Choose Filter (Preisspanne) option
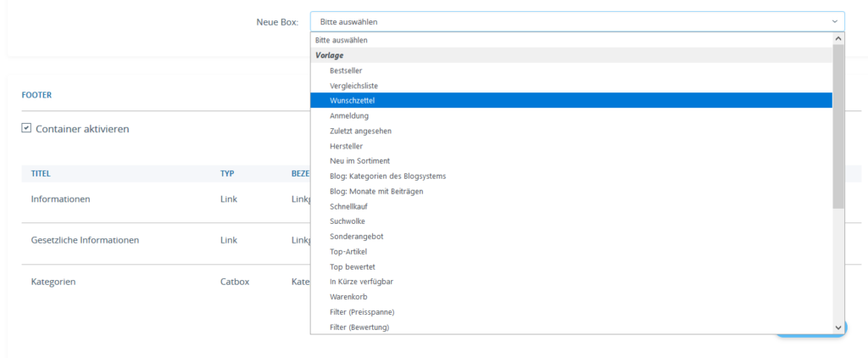 tap(362, 312)
